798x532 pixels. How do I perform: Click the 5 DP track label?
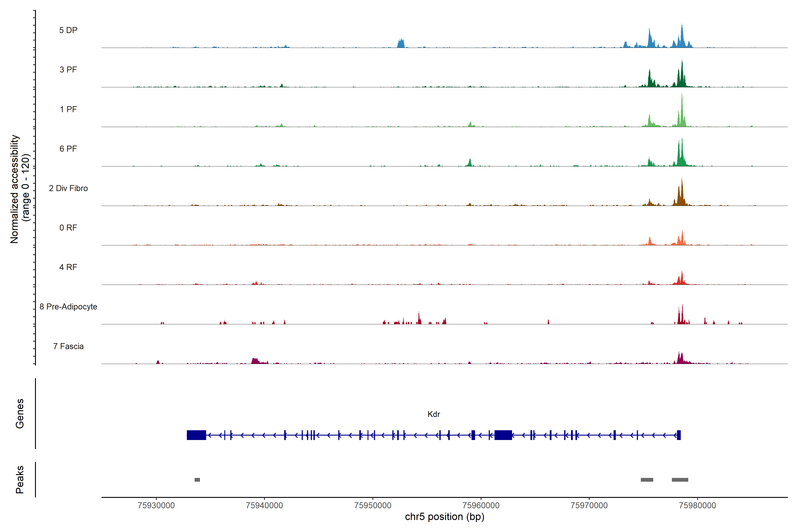coord(68,30)
